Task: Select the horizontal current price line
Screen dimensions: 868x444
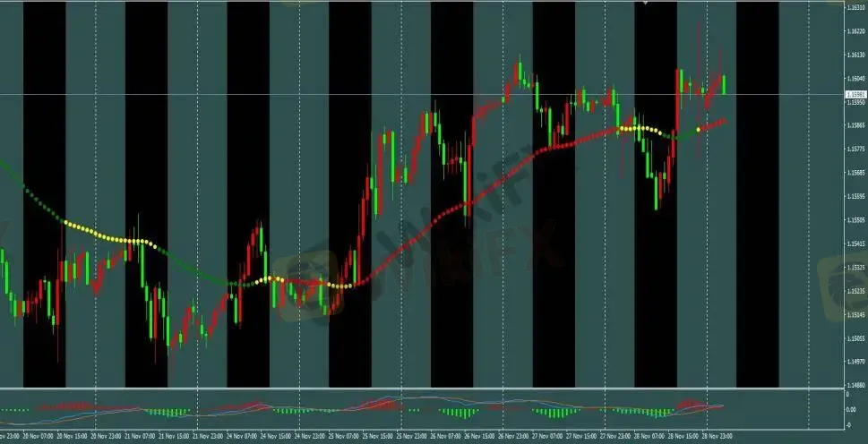Action: coord(423,95)
